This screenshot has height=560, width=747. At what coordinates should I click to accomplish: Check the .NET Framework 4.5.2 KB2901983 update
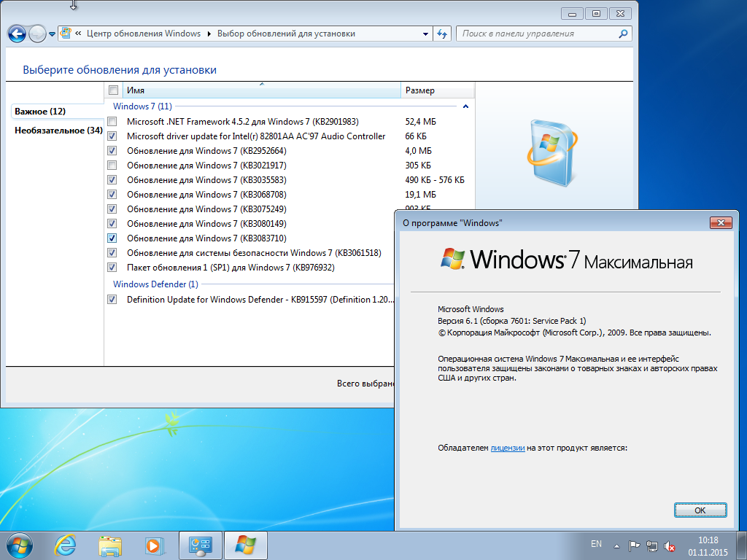tap(112, 122)
